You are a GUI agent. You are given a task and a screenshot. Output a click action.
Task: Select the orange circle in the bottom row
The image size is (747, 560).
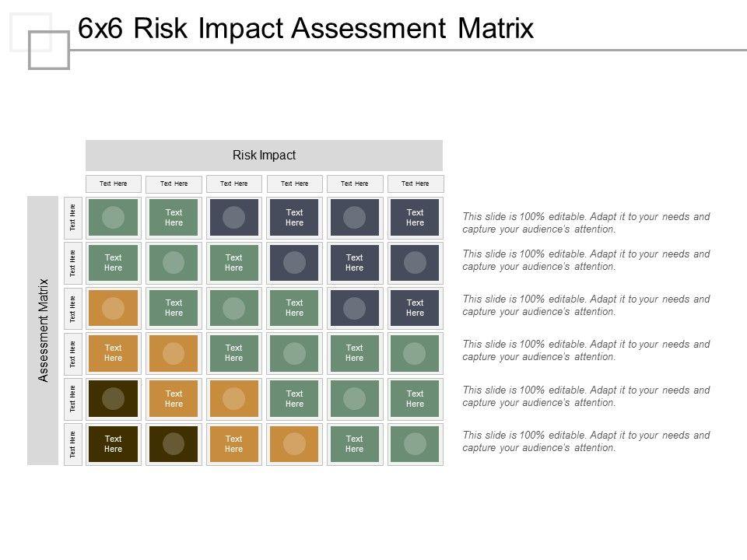click(x=294, y=443)
